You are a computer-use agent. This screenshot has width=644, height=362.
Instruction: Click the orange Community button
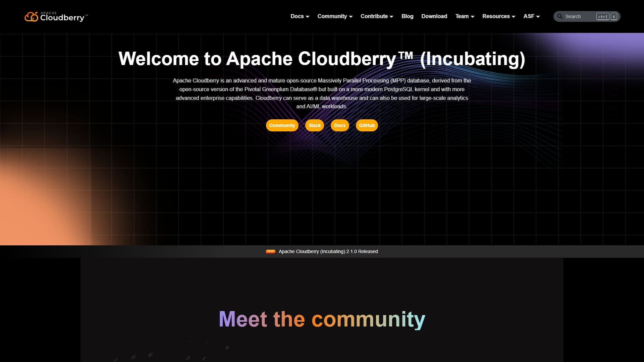282,125
